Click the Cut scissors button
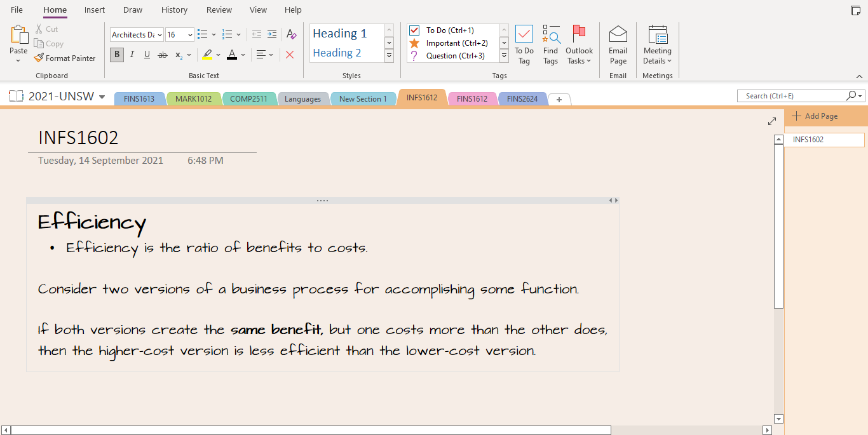 [x=46, y=29]
